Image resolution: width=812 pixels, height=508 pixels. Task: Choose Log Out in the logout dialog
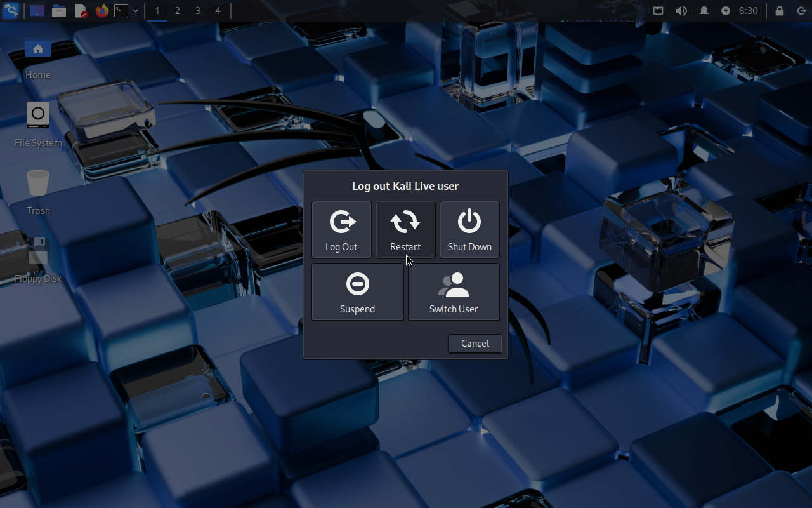point(341,230)
